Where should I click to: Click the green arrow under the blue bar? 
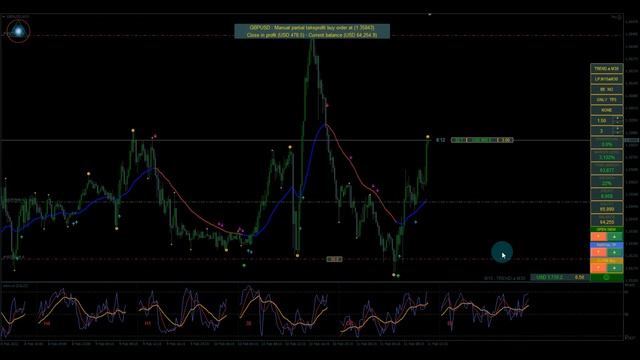(x=615, y=253)
